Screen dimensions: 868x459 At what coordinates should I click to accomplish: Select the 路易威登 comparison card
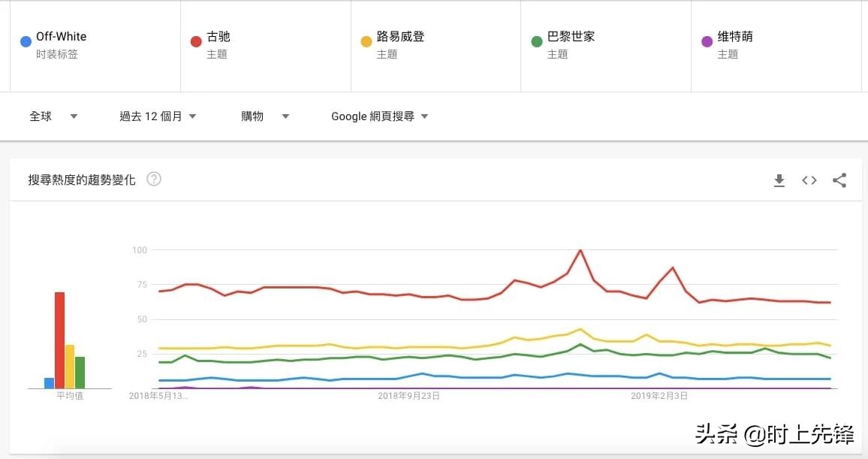436,45
